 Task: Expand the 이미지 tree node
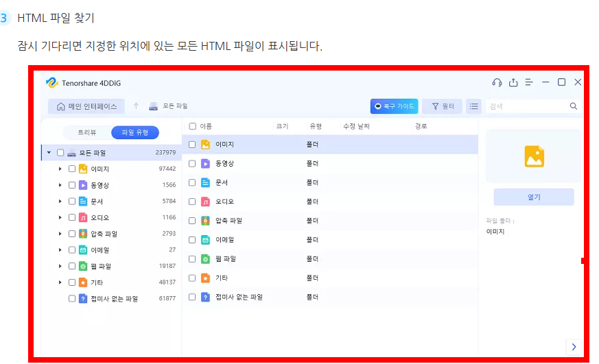60,169
